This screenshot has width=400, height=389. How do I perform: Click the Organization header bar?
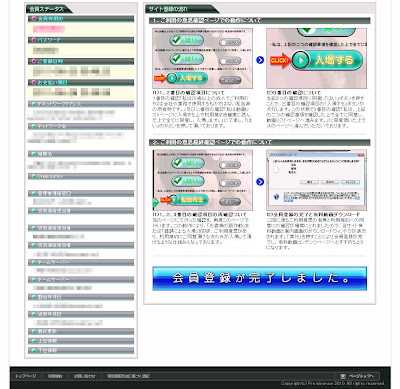tap(81, 176)
